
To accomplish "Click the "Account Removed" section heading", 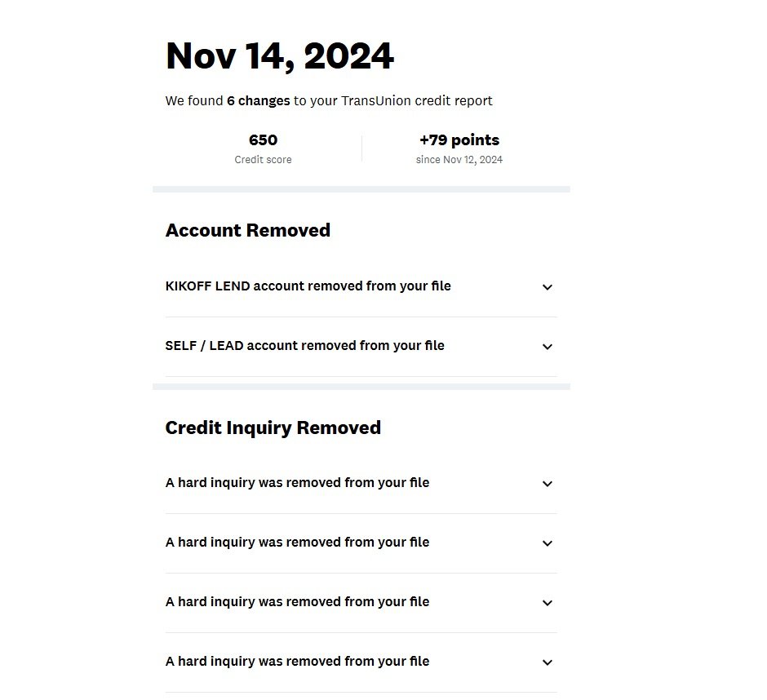I will [x=248, y=231].
